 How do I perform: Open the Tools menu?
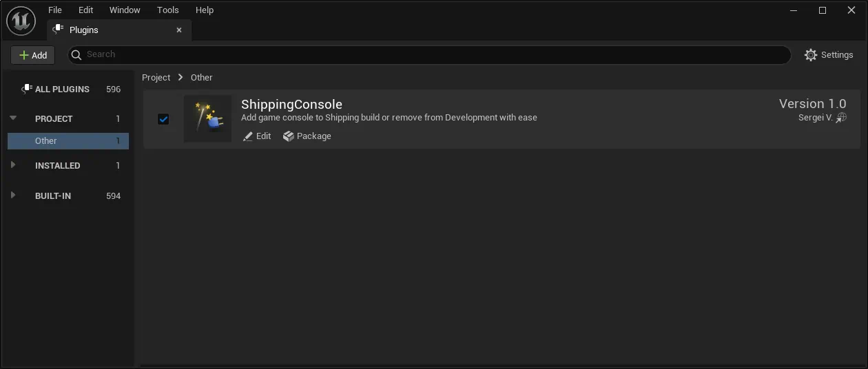point(167,10)
